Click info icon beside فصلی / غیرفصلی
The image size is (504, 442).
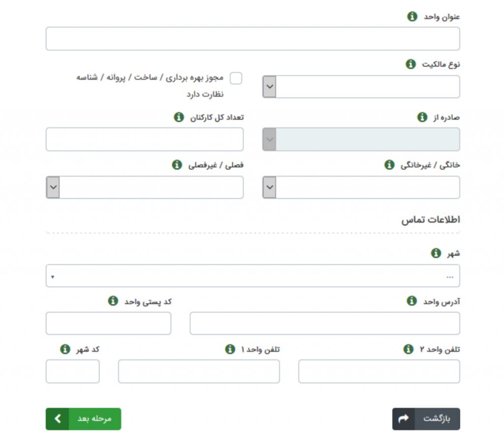click(x=177, y=165)
